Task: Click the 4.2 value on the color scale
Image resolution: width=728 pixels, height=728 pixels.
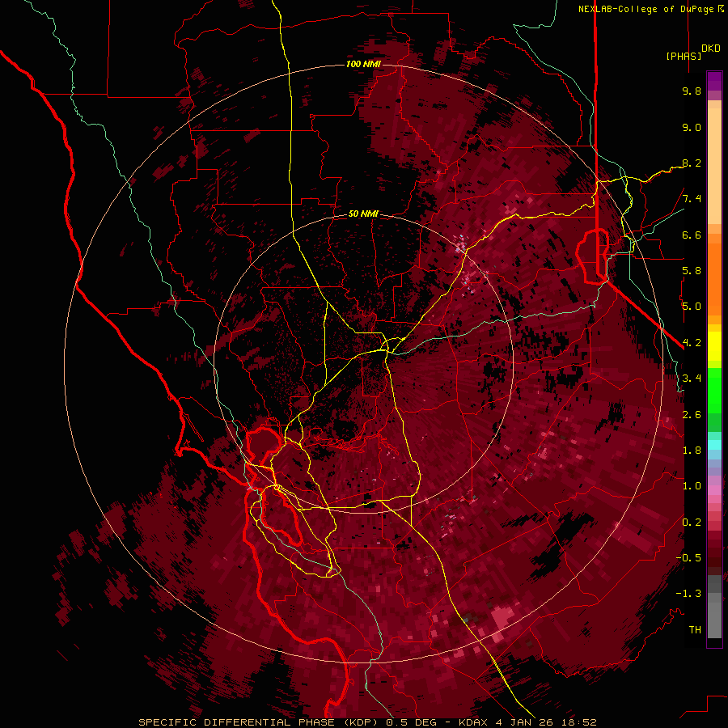Action: 692,343
